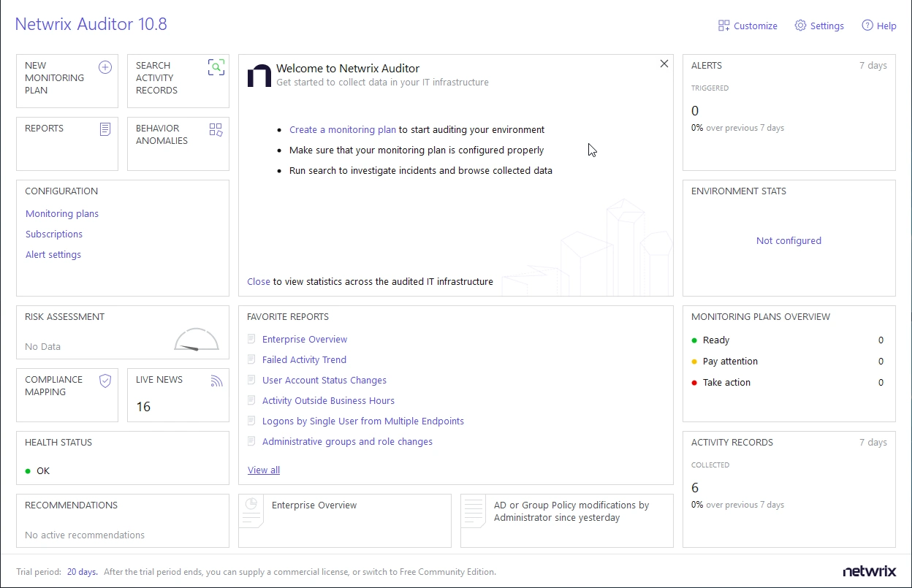
Task: Open the Failed Activity Trend report
Action: (304, 360)
